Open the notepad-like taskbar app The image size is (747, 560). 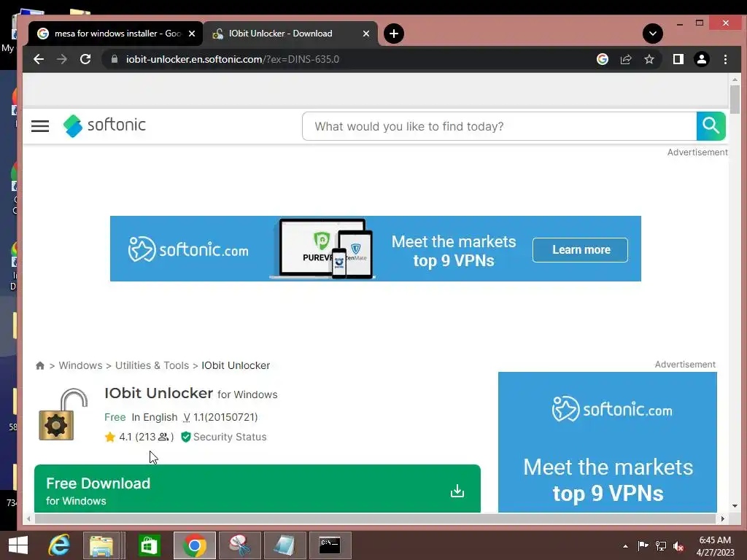[x=285, y=545]
